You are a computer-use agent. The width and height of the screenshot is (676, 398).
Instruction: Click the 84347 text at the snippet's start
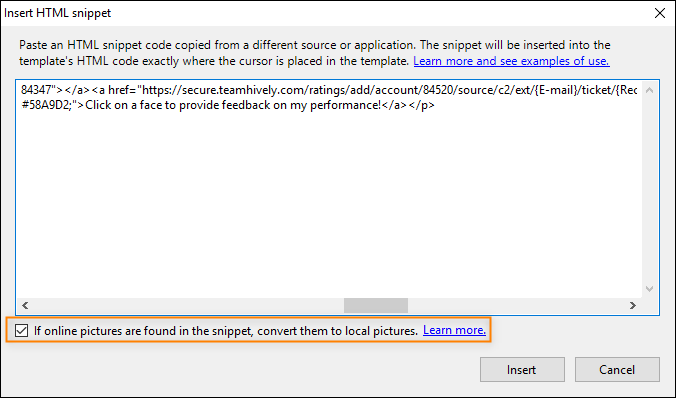36,90
